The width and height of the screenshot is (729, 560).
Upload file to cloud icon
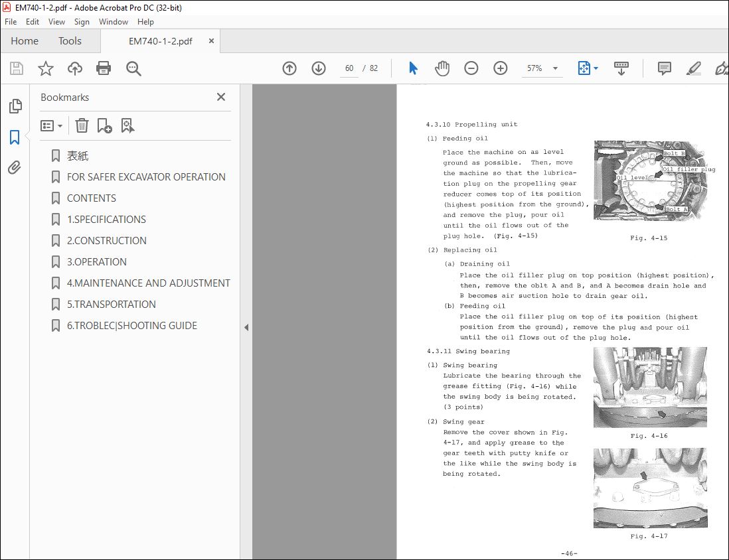(74, 68)
